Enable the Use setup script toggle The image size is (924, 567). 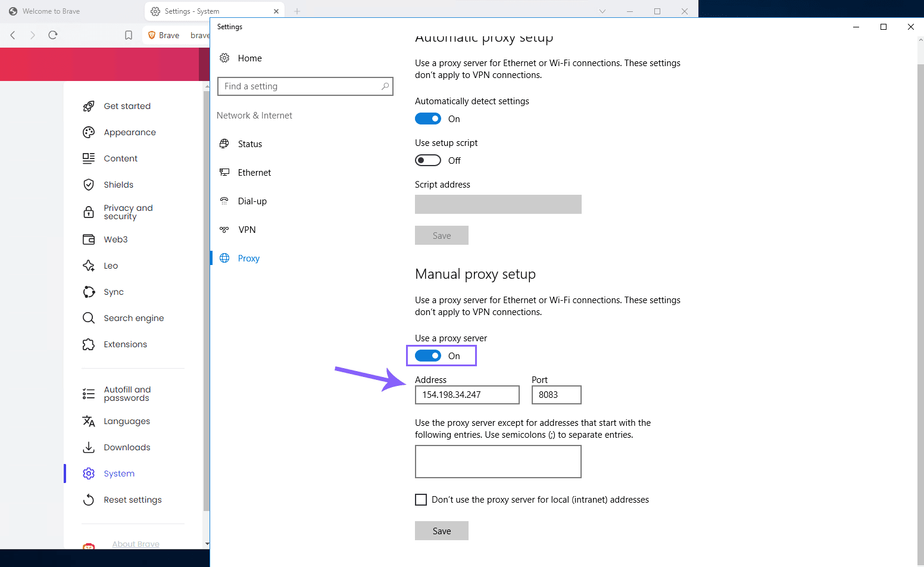click(428, 161)
